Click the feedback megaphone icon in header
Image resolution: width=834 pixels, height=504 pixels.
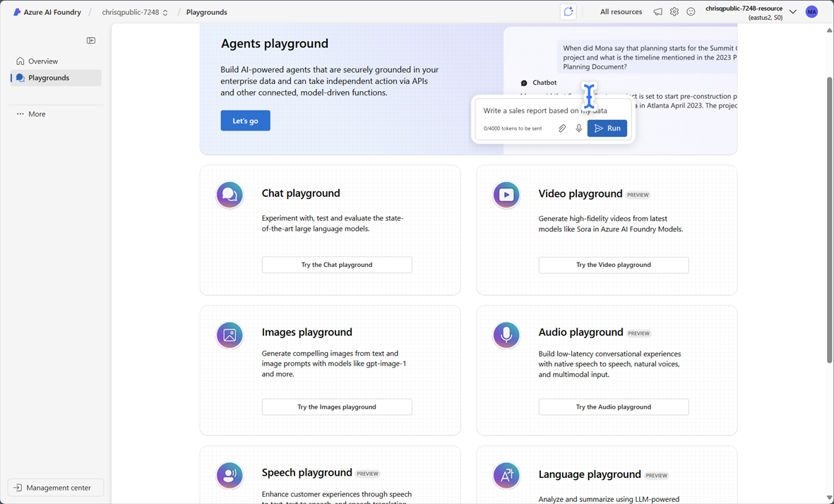click(x=657, y=12)
